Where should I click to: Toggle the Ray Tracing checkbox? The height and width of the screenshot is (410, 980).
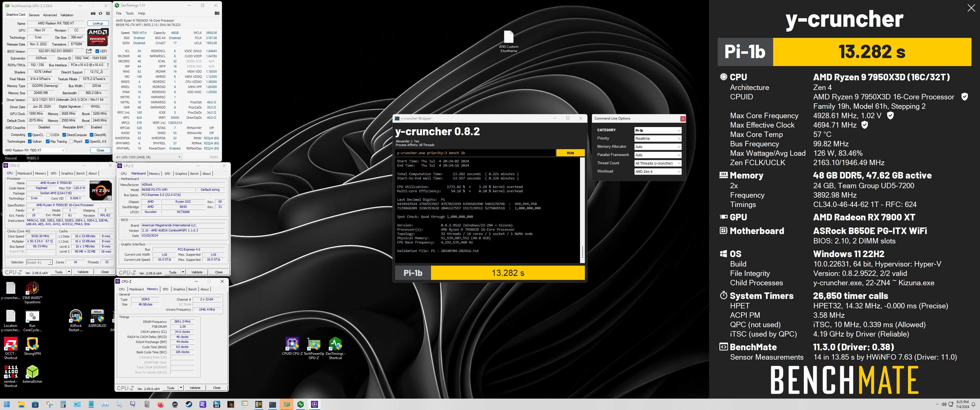[x=48, y=142]
